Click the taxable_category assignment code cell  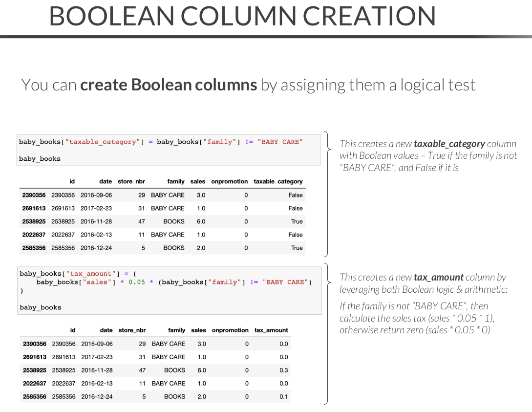169,150
